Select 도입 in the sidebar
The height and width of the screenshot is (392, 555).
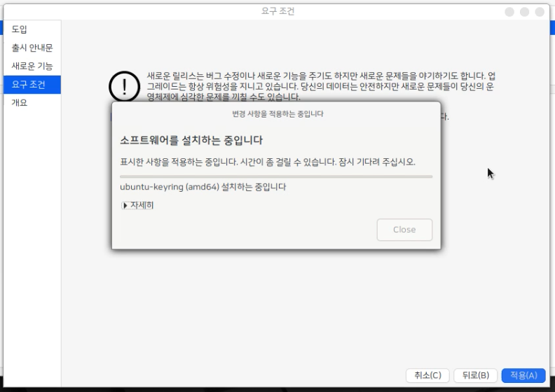coord(20,29)
